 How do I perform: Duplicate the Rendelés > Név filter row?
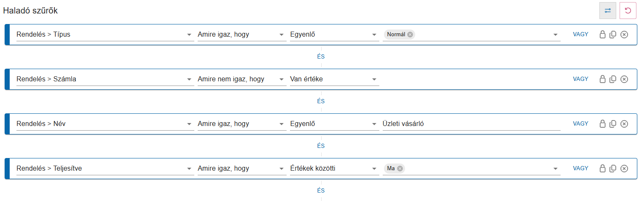click(x=613, y=124)
